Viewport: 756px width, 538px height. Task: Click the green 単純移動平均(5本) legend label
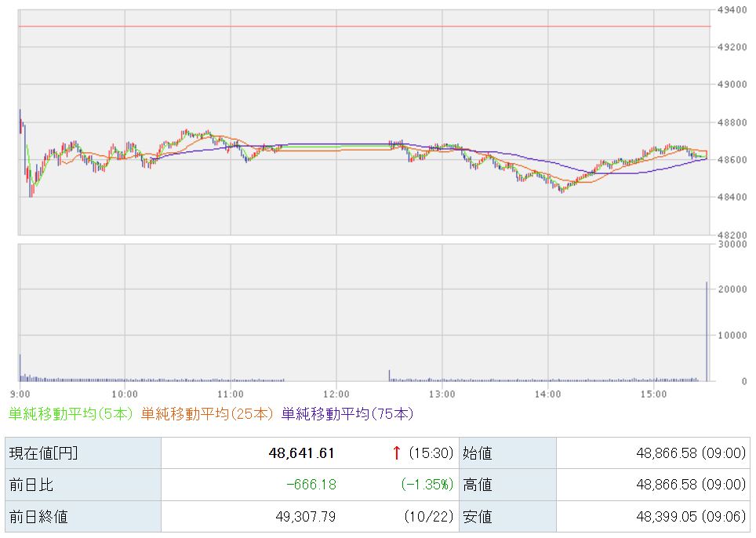71,413
